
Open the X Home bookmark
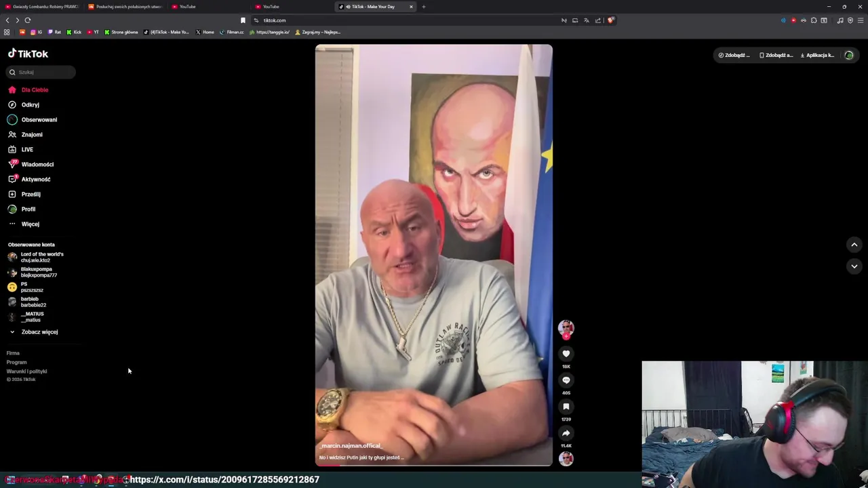click(x=205, y=32)
